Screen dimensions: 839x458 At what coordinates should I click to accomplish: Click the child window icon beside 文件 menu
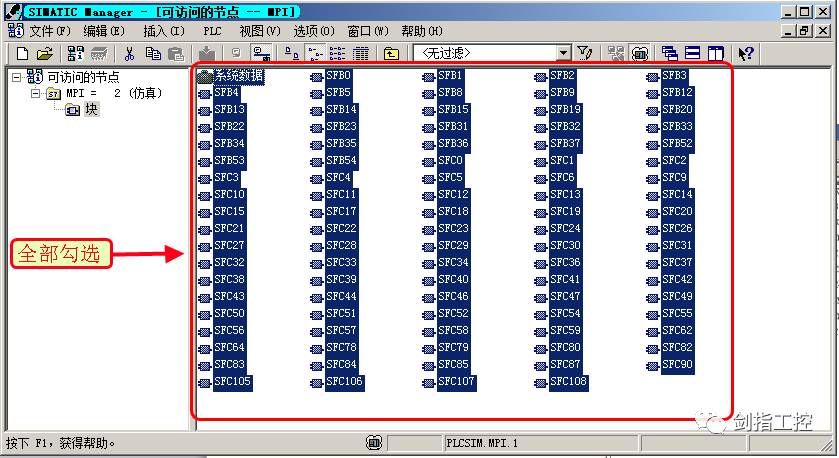(16, 30)
